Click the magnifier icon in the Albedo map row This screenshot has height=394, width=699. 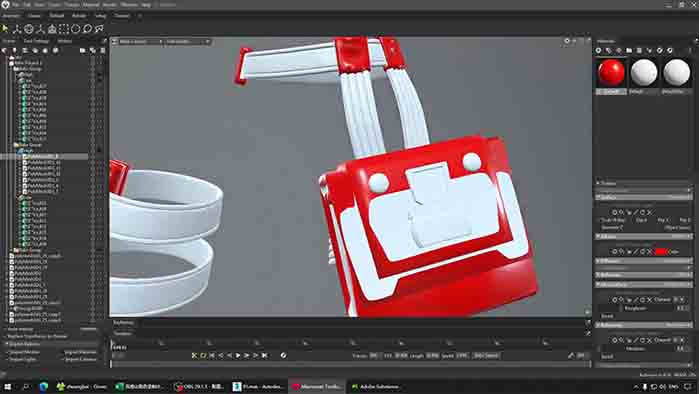point(621,252)
